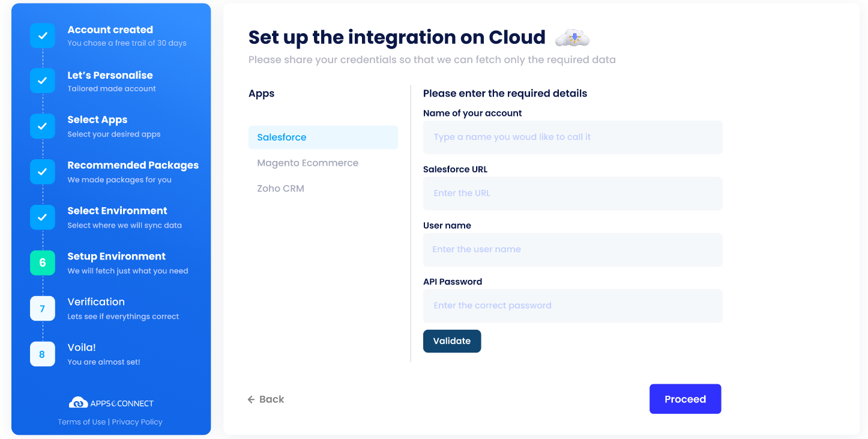Screen dimensions: 868x439
Task: Select step 6 Setup Environment indicator
Action: pos(42,263)
